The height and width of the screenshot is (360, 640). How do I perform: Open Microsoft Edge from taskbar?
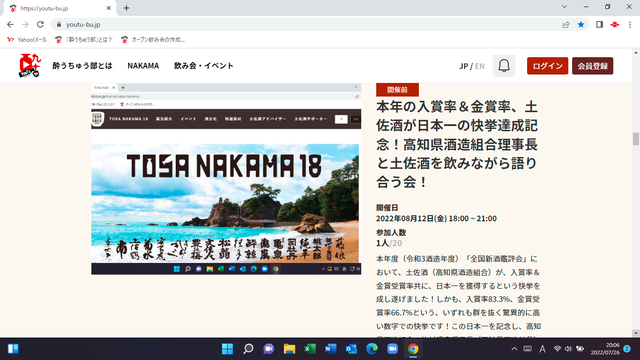(x=372, y=349)
